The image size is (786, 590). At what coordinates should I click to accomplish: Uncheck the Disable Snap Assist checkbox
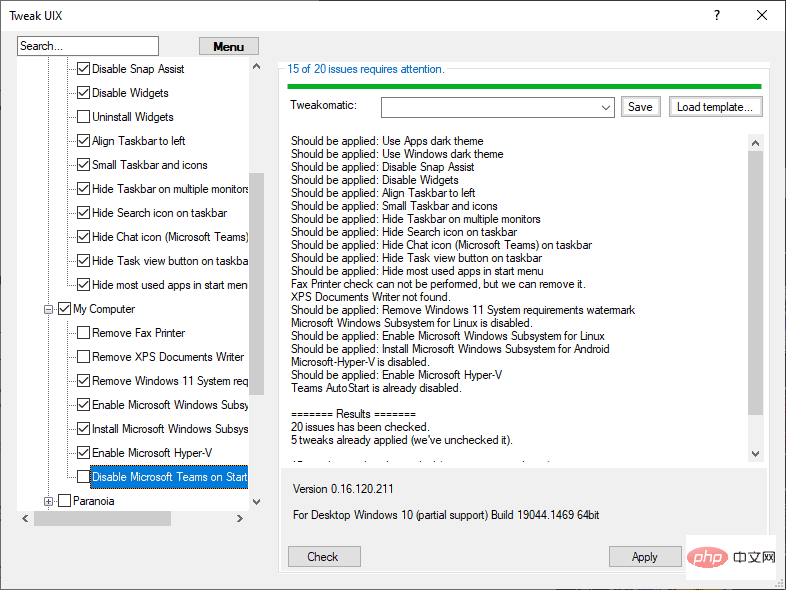(x=84, y=69)
